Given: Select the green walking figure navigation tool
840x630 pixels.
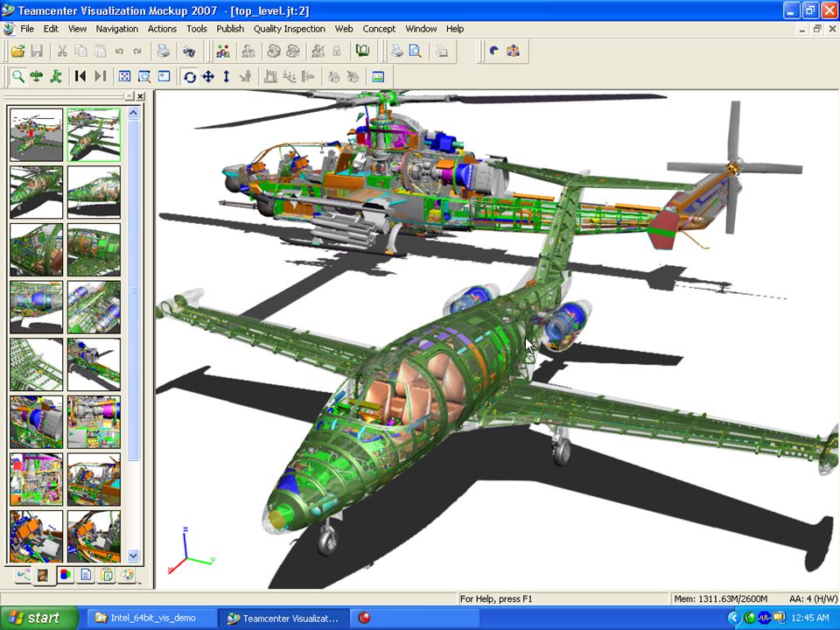Looking at the screenshot, I should (x=56, y=77).
